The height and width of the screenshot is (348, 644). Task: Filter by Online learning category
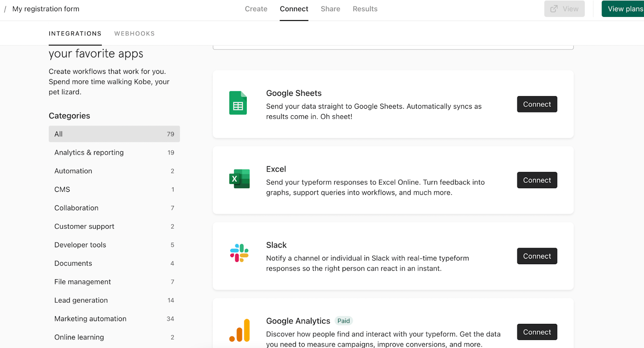point(114,337)
